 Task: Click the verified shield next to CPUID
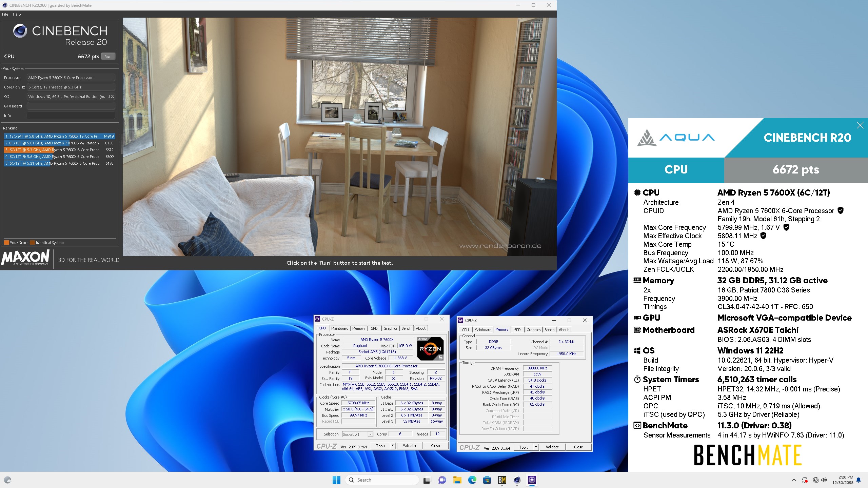click(841, 210)
